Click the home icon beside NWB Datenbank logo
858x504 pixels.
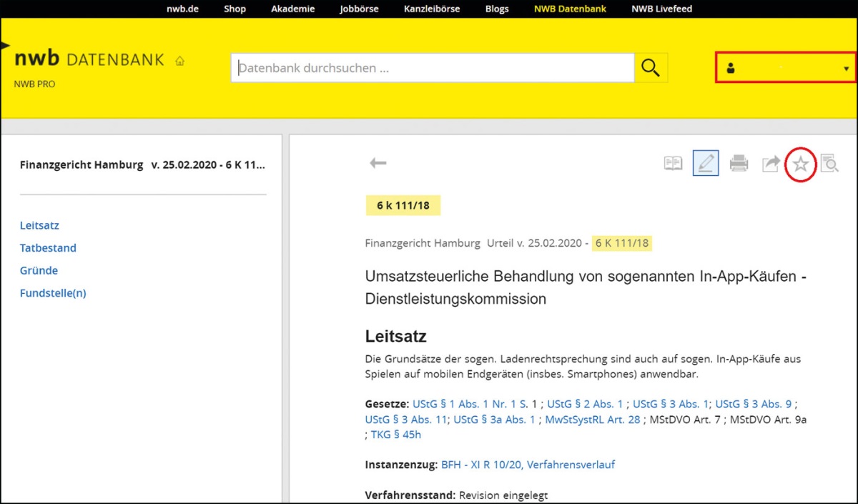pos(179,61)
